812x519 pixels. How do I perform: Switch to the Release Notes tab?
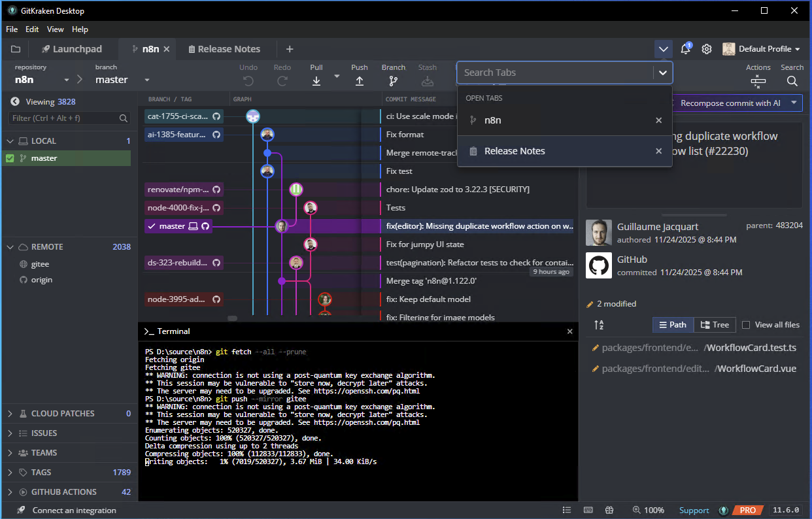(x=224, y=49)
